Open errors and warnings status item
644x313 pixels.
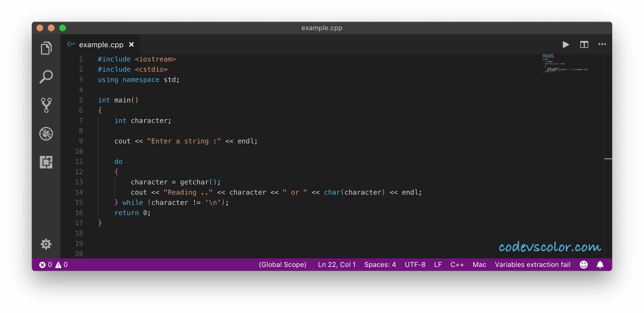pos(53,265)
